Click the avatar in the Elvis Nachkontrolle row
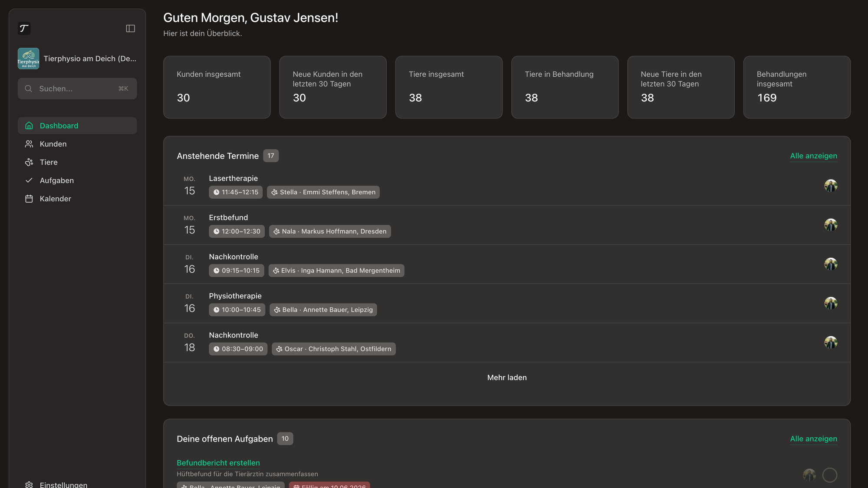Screen dimensions: 868x488 (831, 264)
